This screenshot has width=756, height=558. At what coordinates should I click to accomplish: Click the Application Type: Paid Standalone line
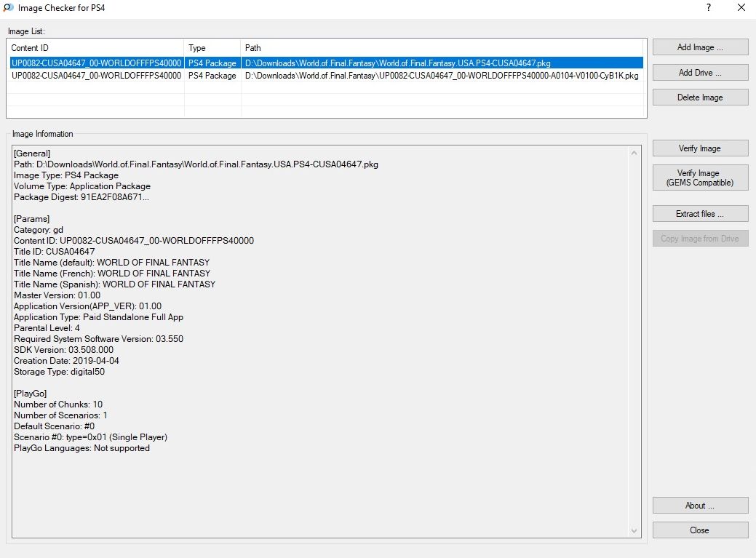(99, 317)
